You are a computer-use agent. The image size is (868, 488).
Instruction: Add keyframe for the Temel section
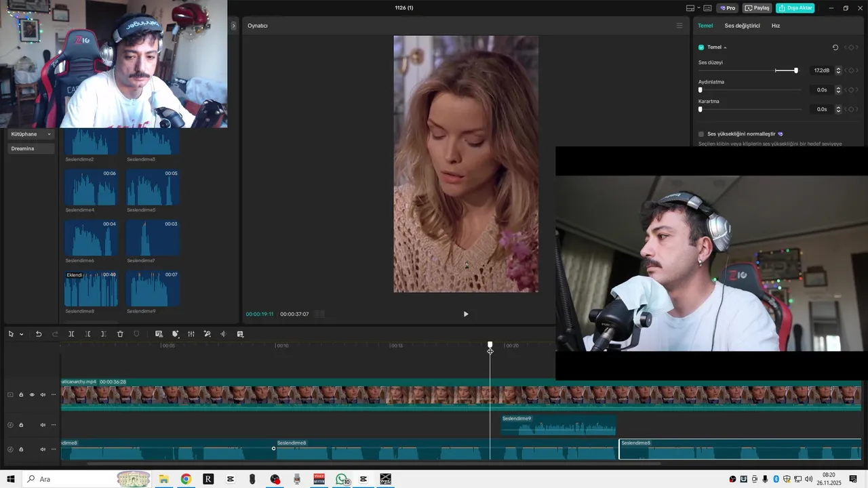pyautogui.click(x=851, y=47)
